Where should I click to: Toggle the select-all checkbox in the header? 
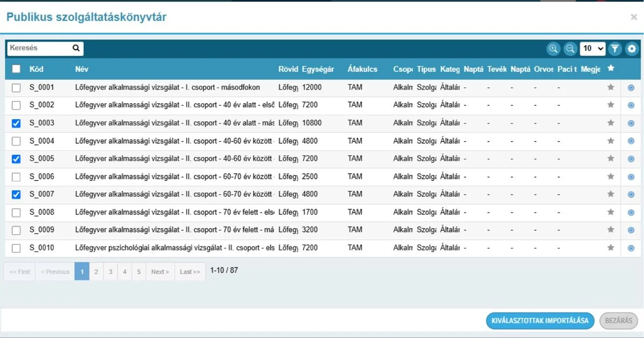16,69
